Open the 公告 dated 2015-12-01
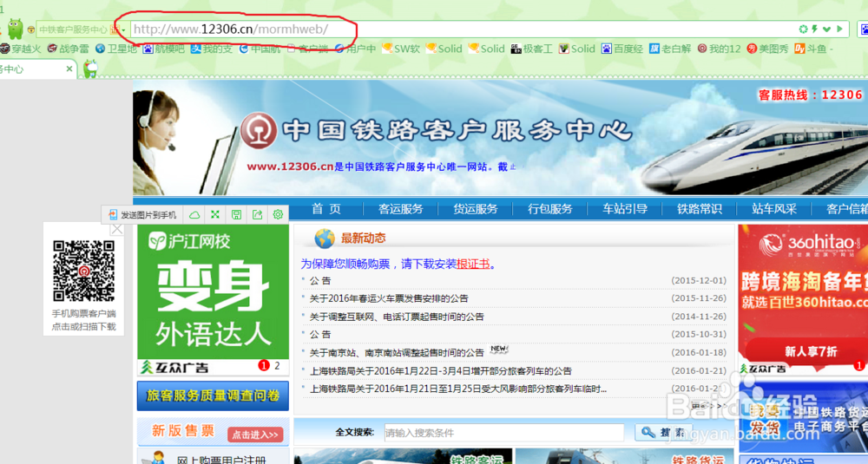Image resolution: width=868 pixels, height=464 pixels. [320, 280]
